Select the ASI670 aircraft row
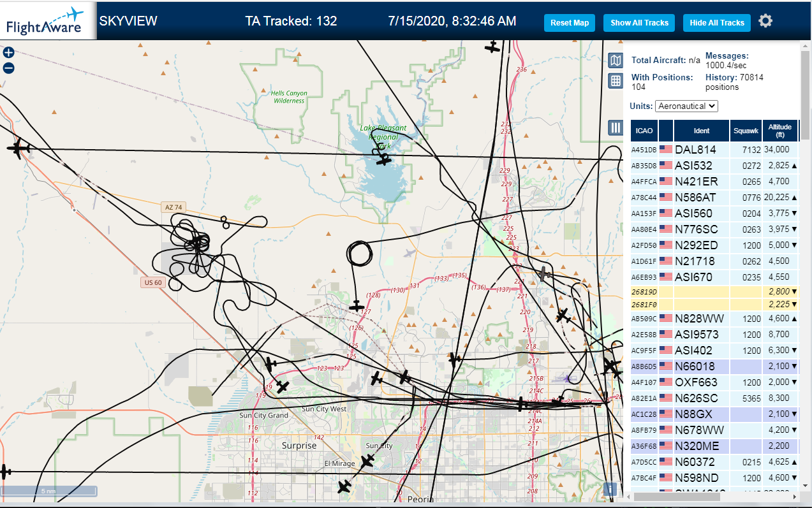The image size is (812, 508). click(715, 277)
